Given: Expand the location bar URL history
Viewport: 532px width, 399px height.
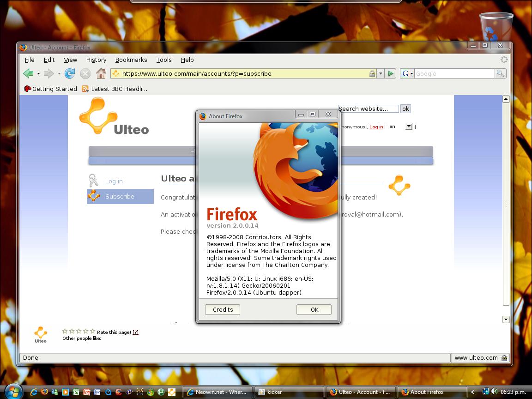Looking at the screenshot, I should 380,73.
